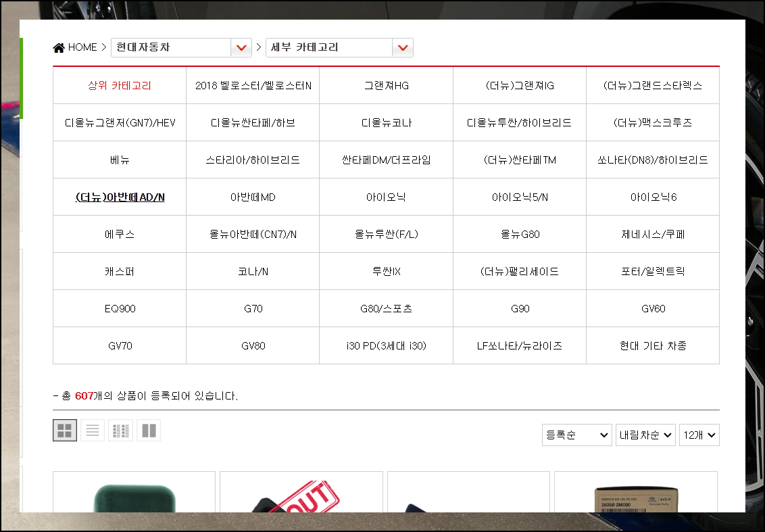
Task: Select (더뉴)싼타페TM category
Action: [x=520, y=160]
